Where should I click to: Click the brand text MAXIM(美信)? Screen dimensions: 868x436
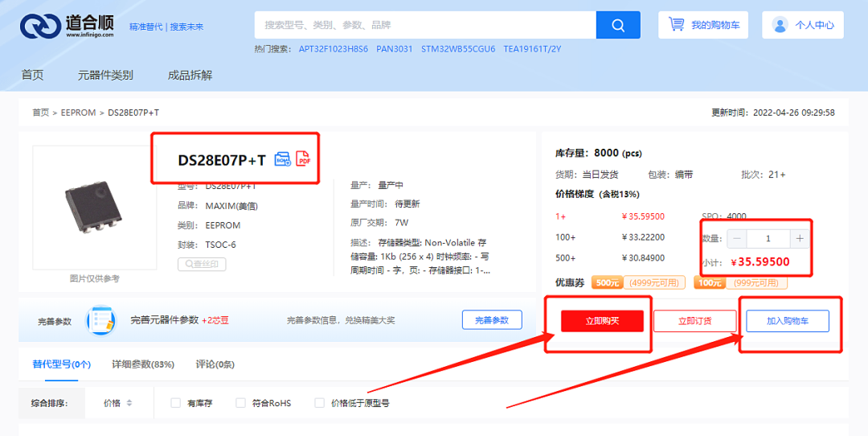(231, 206)
